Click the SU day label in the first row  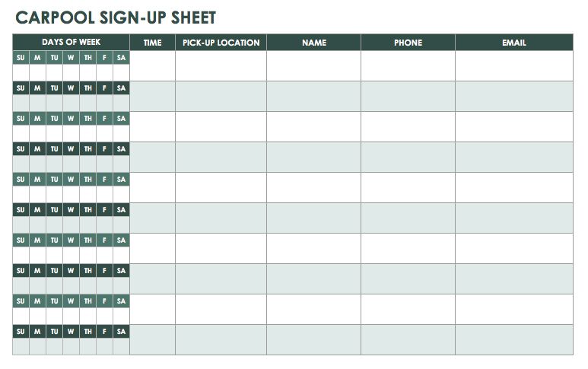[21, 58]
